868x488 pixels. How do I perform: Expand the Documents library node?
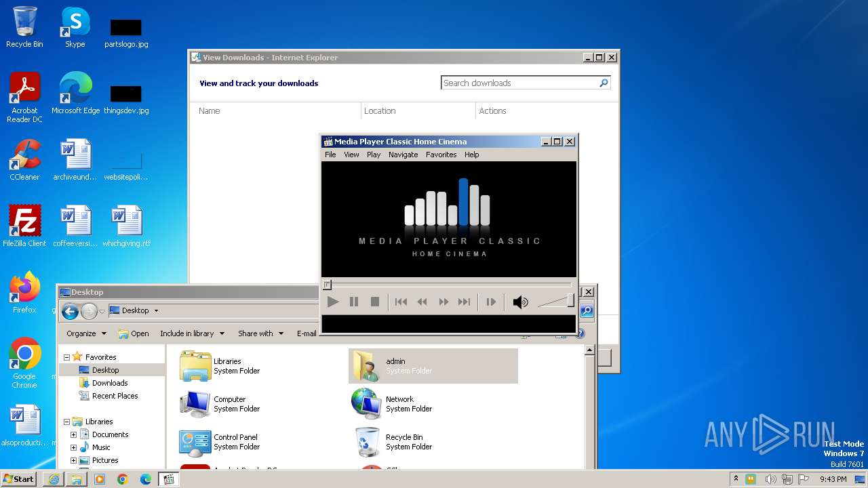74,434
